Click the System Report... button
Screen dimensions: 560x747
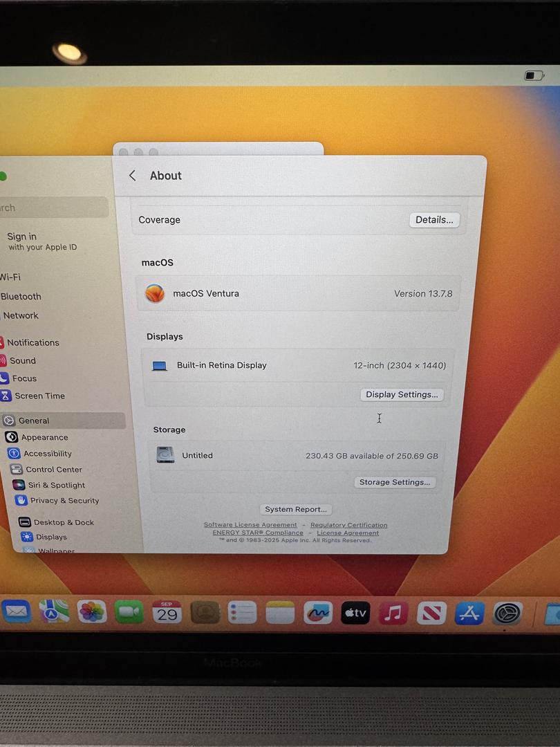pyautogui.click(x=296, y=509)
